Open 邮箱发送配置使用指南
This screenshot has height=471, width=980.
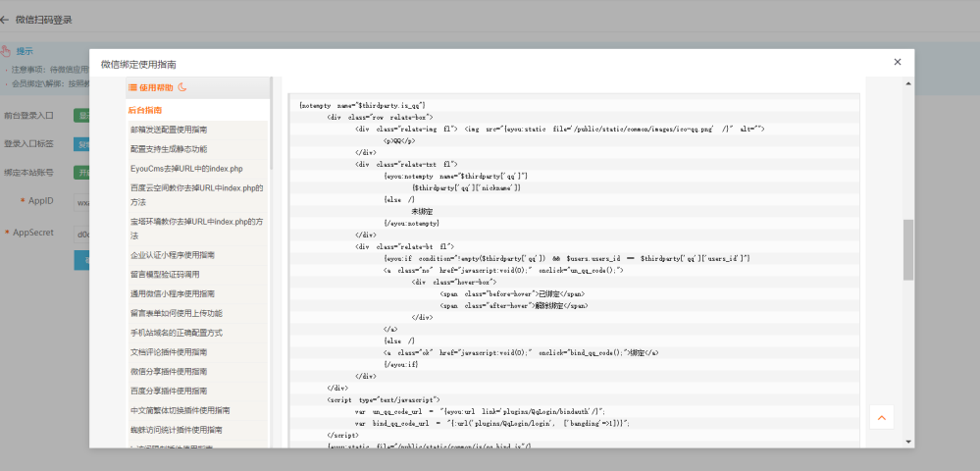[x=169, y=130]
